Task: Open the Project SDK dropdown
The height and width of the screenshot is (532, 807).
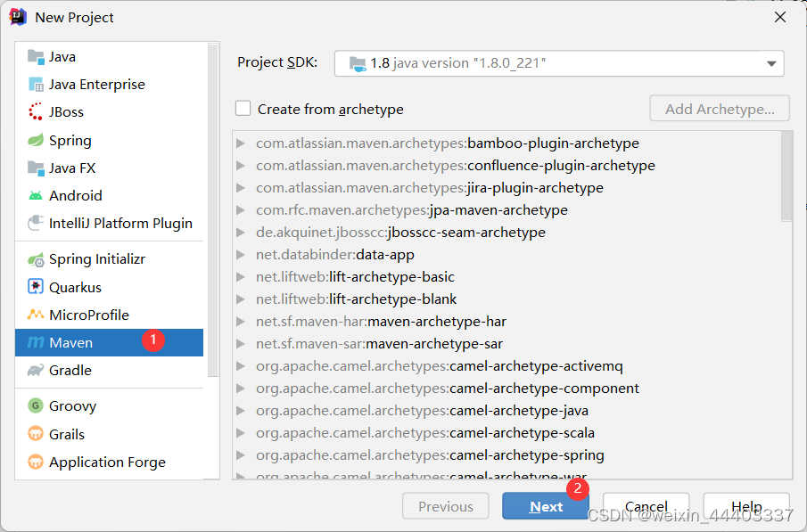Action: tap(559, 63)
